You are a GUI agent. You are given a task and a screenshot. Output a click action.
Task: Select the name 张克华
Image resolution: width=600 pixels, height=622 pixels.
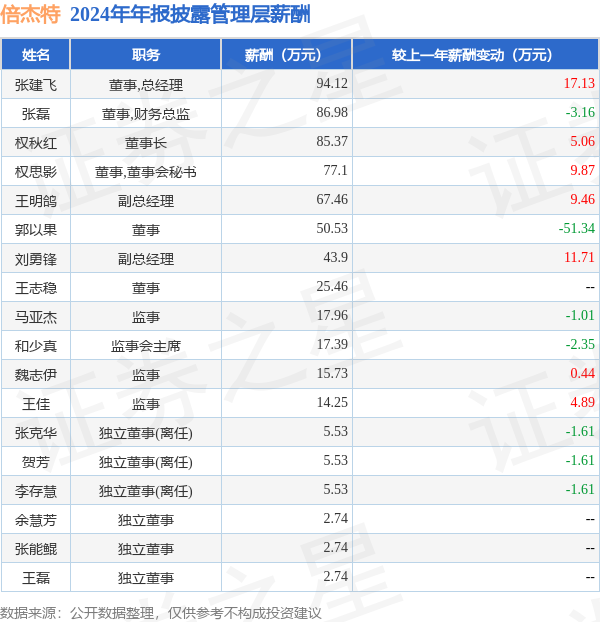(x=36, y=433)
